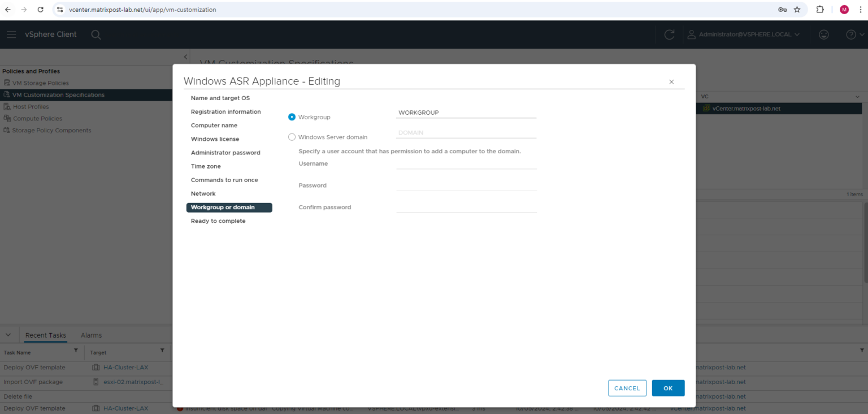The image size is (868, 414).
Task: Switch to the Alarms tab
Action: point(90,335)
